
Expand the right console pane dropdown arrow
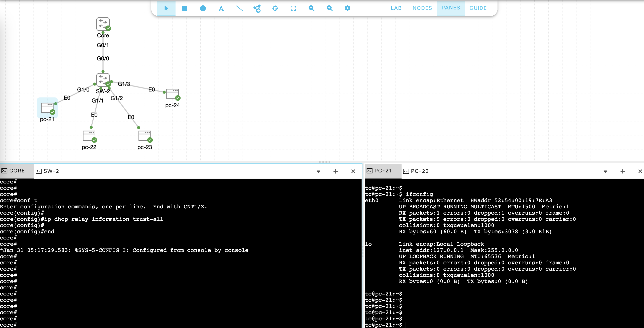(x=605, y=171)
